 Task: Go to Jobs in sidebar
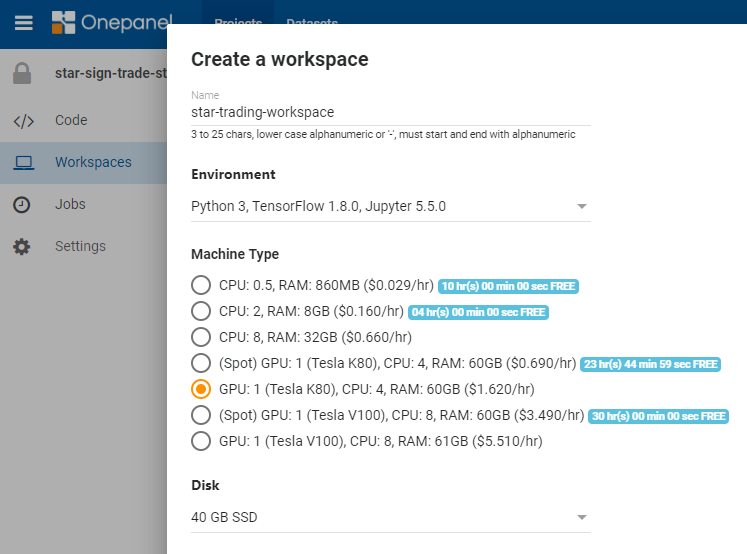[x=70, y=204]
